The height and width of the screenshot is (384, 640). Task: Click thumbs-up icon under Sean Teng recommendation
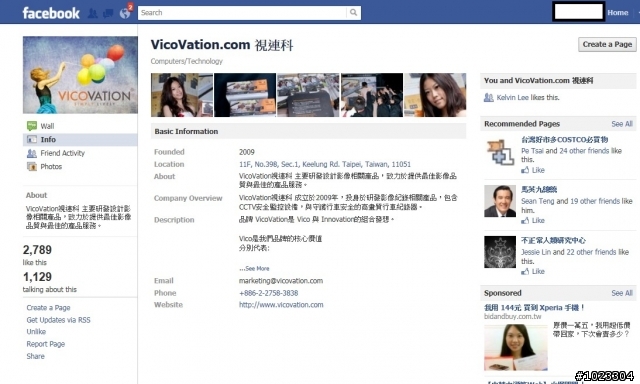pyautogui.click(x=525, y=220)
